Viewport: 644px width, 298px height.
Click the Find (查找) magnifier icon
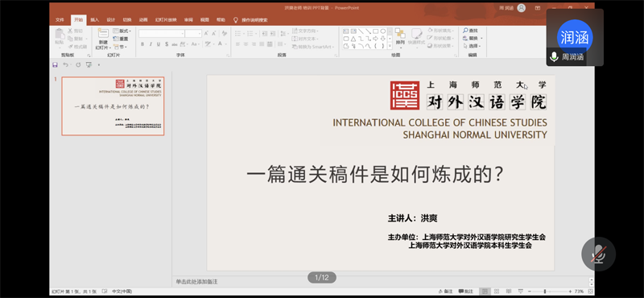pos(465,31)
